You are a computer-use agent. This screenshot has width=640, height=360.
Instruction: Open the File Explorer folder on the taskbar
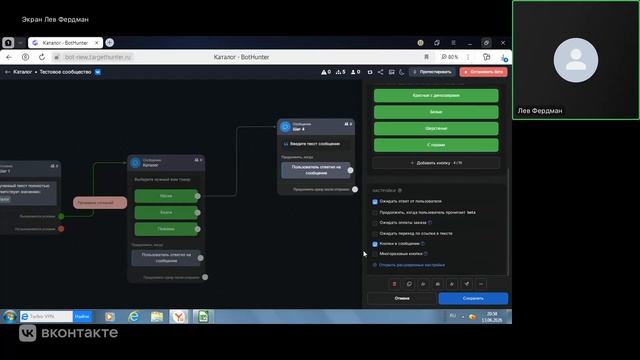[157, 316]
